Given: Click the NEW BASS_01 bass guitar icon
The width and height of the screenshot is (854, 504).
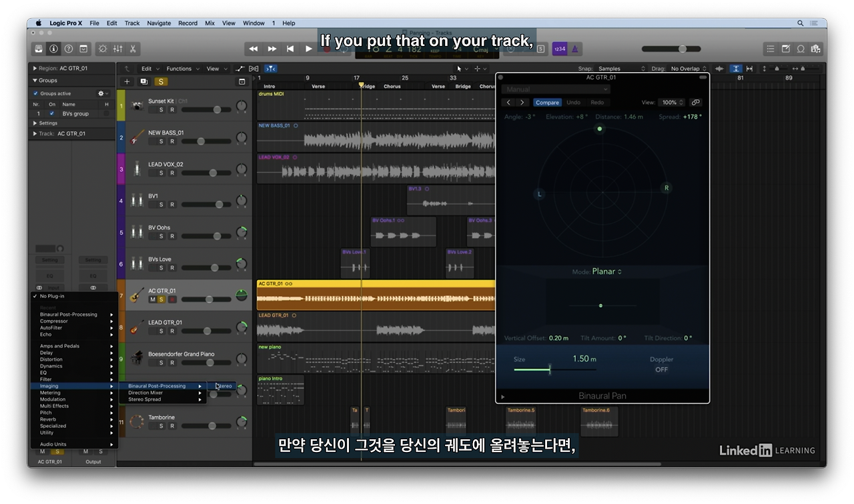Looking at the screenshot, I should pyautogui.click(x=137, y=137).
